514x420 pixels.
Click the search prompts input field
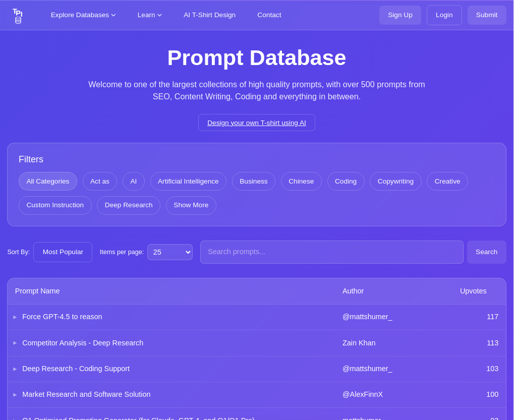click(x=332, y=252)
